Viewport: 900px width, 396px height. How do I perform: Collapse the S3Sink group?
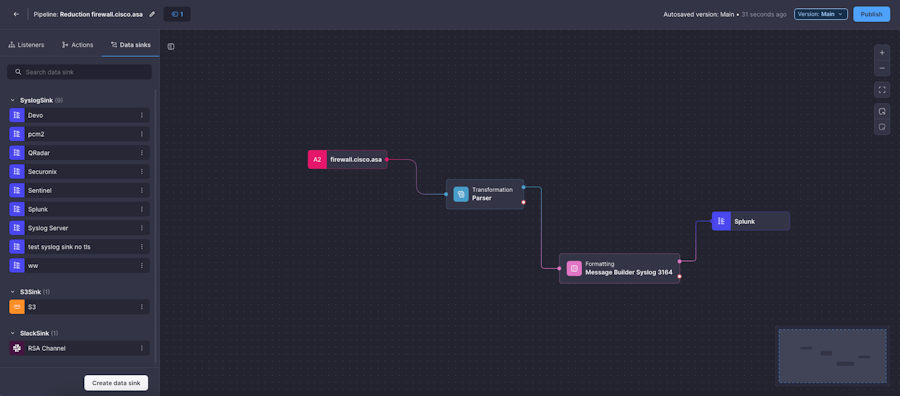(13, 292)
